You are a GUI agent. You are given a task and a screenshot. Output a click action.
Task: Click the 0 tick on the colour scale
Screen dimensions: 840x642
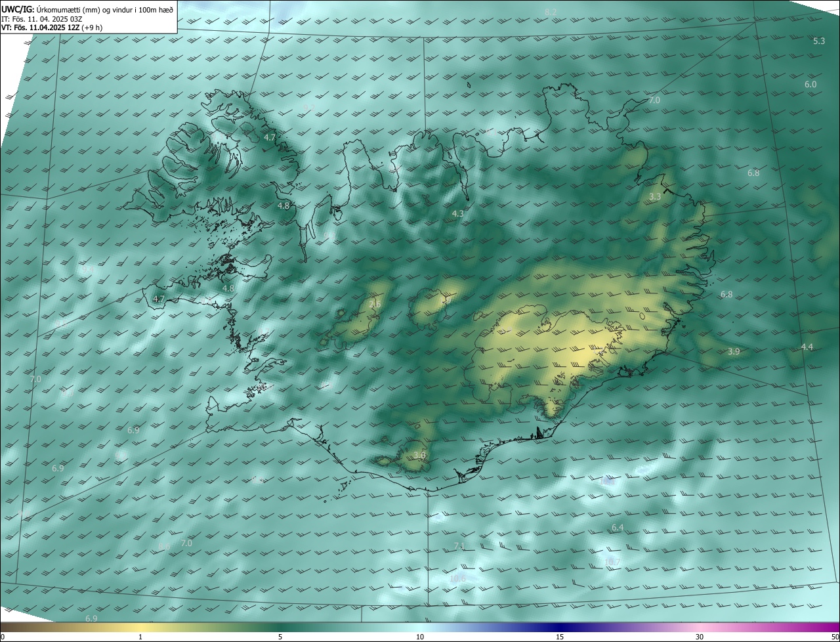tap(3, 637)
